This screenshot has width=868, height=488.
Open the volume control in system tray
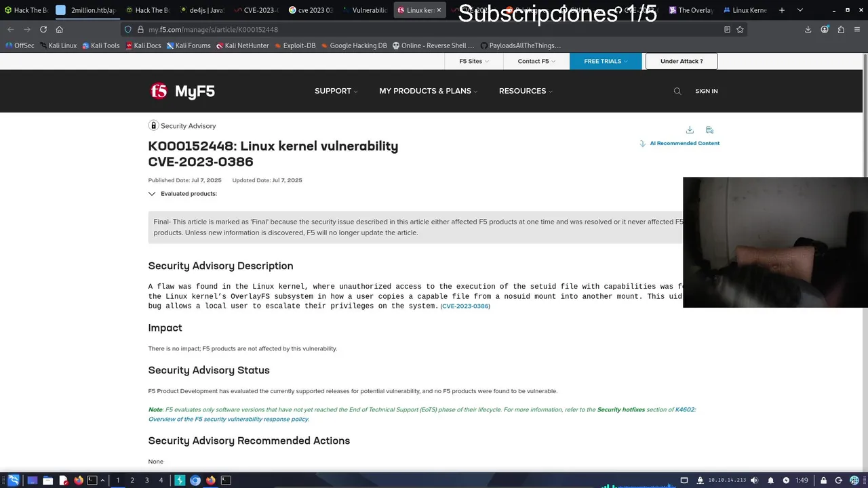754,480
